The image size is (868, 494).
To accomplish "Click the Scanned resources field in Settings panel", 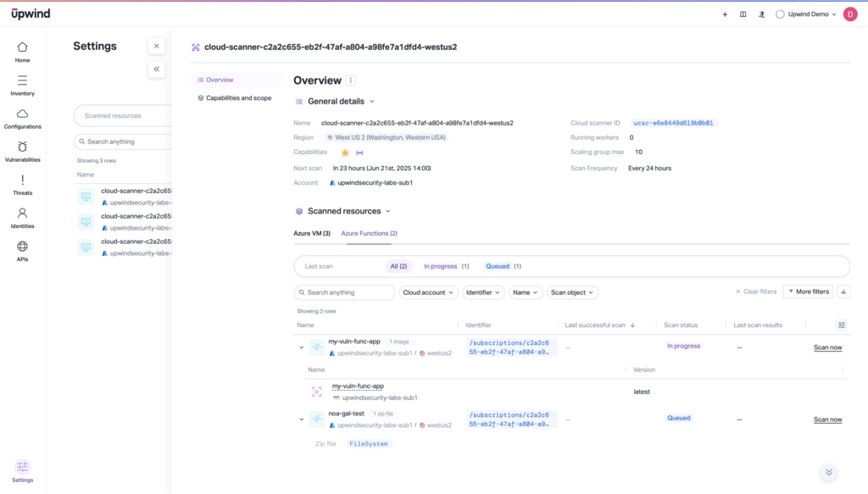I will coord(123,115).
